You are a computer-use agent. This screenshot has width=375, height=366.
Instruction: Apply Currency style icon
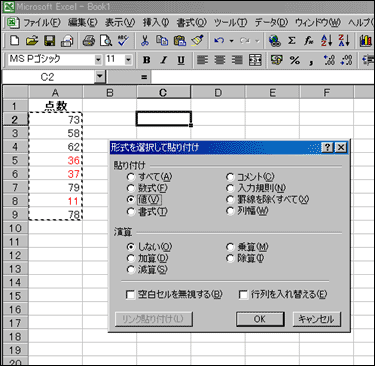(x=276, y=60)
